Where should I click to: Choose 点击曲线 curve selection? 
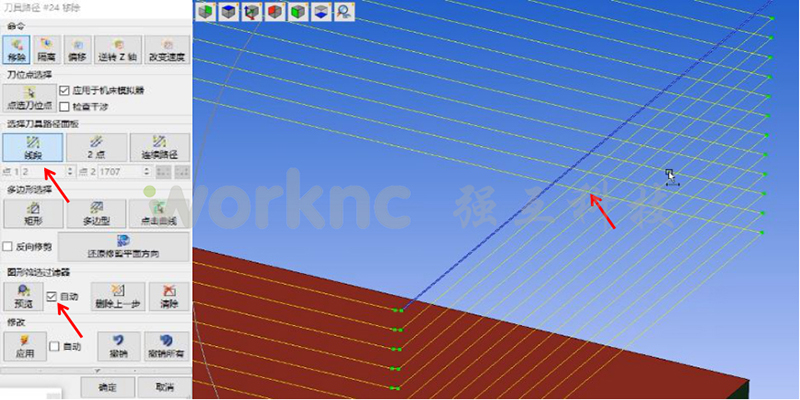159,214
